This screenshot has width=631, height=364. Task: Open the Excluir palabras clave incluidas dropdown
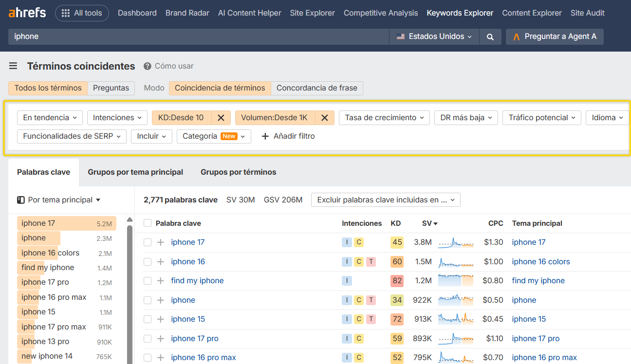[x=386, y=200]
